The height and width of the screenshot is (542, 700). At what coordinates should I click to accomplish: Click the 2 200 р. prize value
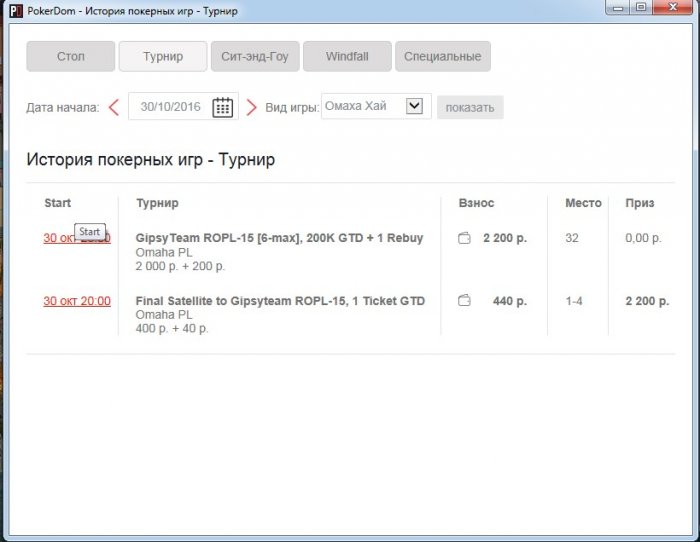tap(647, 301)
